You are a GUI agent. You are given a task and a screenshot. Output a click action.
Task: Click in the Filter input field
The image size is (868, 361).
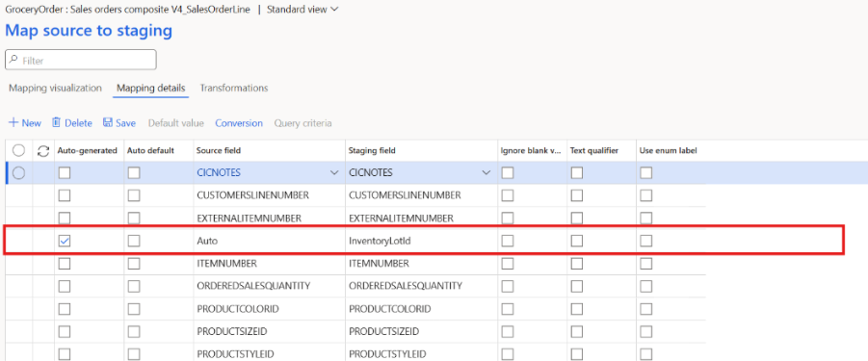click(81, 61)
